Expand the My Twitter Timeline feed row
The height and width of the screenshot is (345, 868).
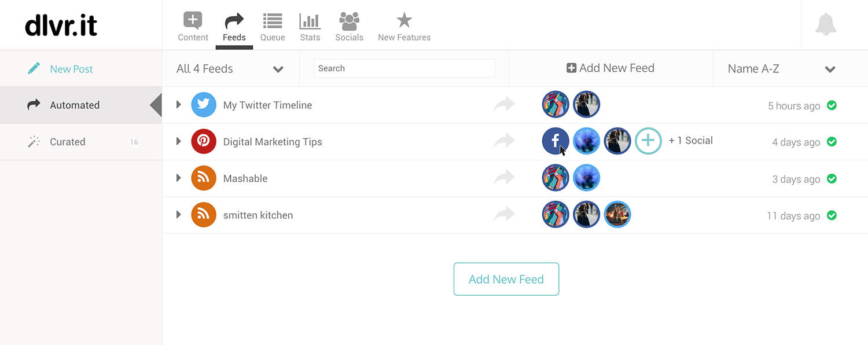pyautogui.click(x=179, y=105)
